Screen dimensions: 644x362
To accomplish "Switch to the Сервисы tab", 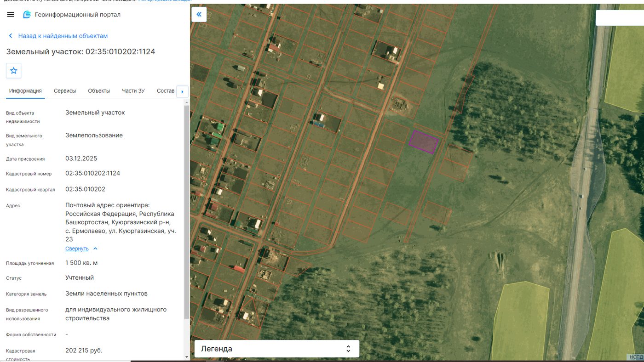I will [x=65, y=91].
